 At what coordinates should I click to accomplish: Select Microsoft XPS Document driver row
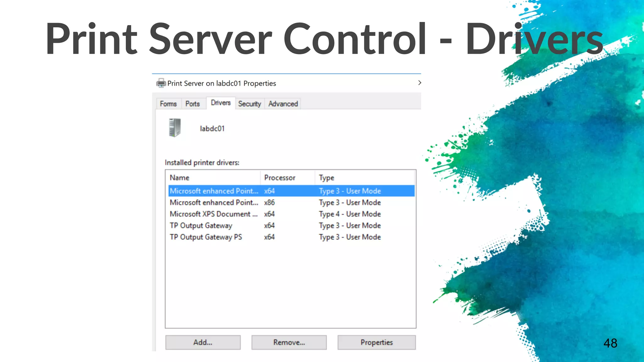[291, 214]
